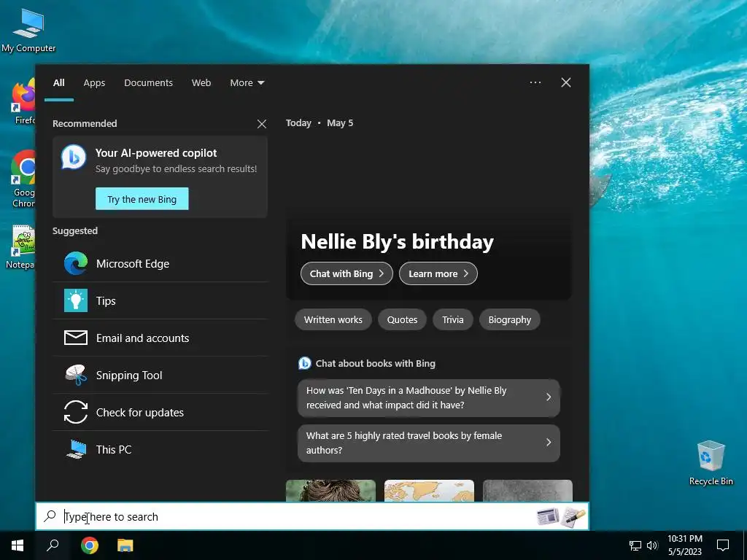Open the Snipping Tool scissors icon
The image size is (747, 560).
(76, 376)
